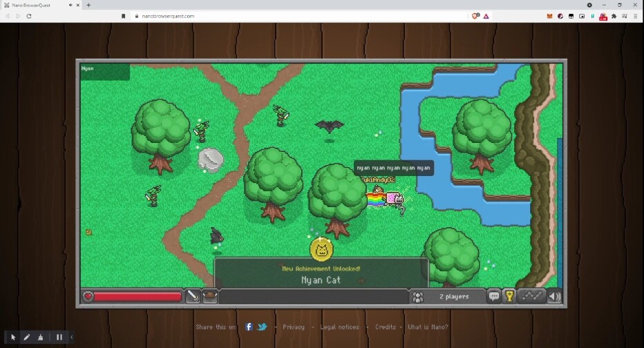Open the achievements trophy panel
The height and width of the screenshot is (348, 644).
click(x=509, y=296)
